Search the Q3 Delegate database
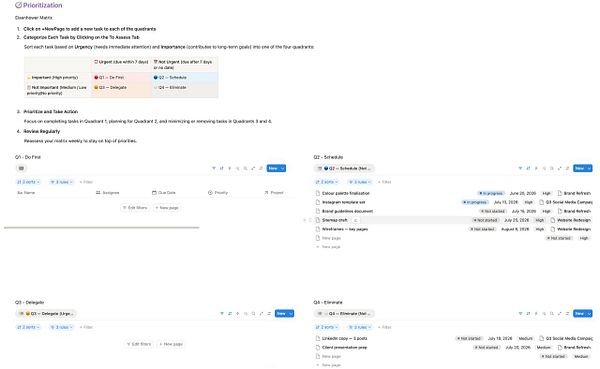600x369 pixels. 253,313
